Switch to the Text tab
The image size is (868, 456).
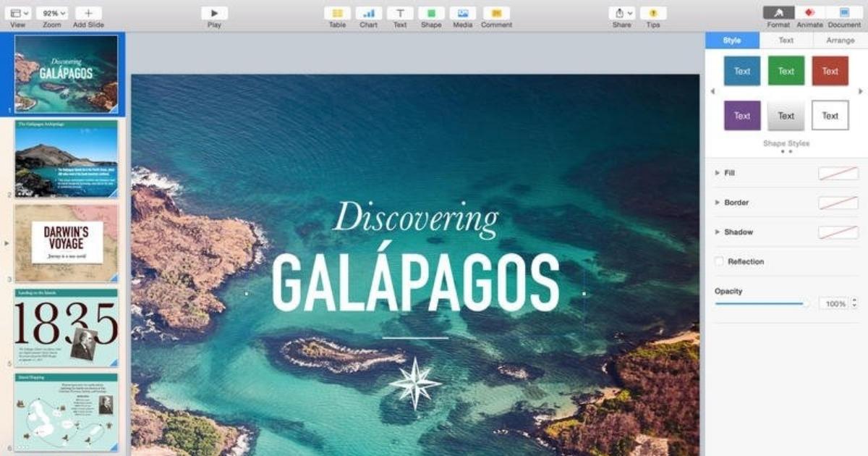786,41
